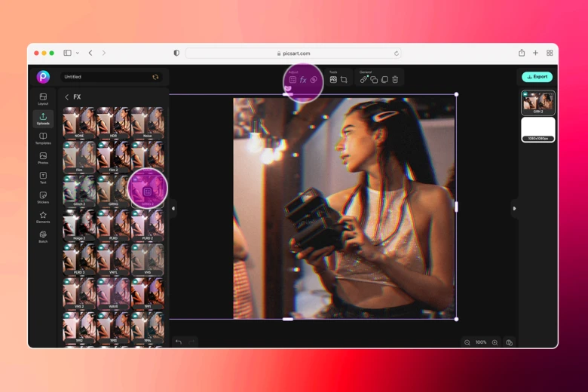Open the Elements star icon in sidebar
Image resolution: width=588 pixels, height=392 pixels.
click(43, 217)
